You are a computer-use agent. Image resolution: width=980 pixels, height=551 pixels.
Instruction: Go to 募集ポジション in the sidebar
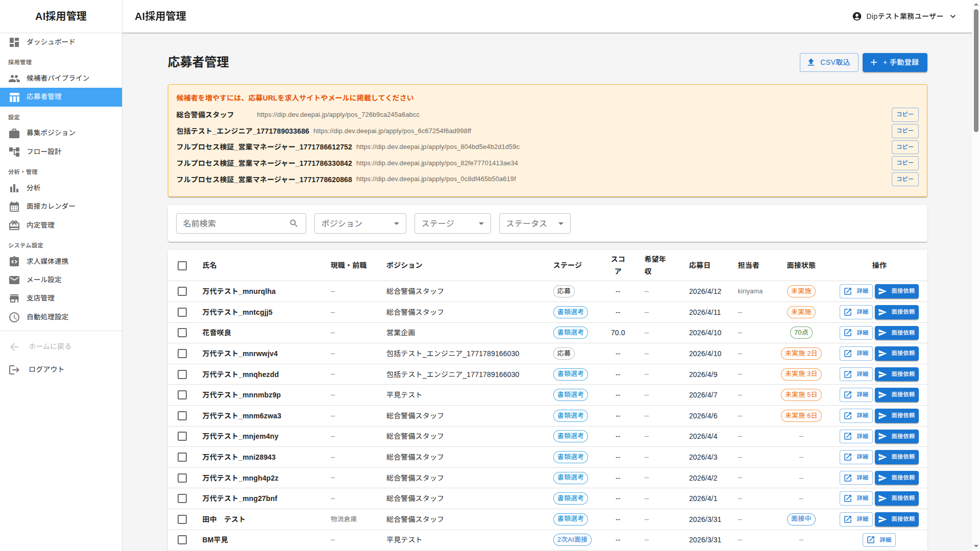(61, 133)
